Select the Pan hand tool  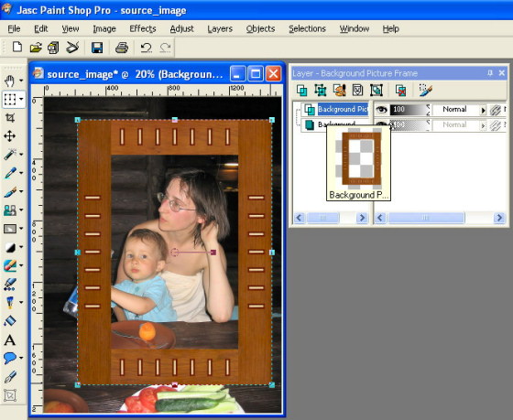(x=9, y=81)
